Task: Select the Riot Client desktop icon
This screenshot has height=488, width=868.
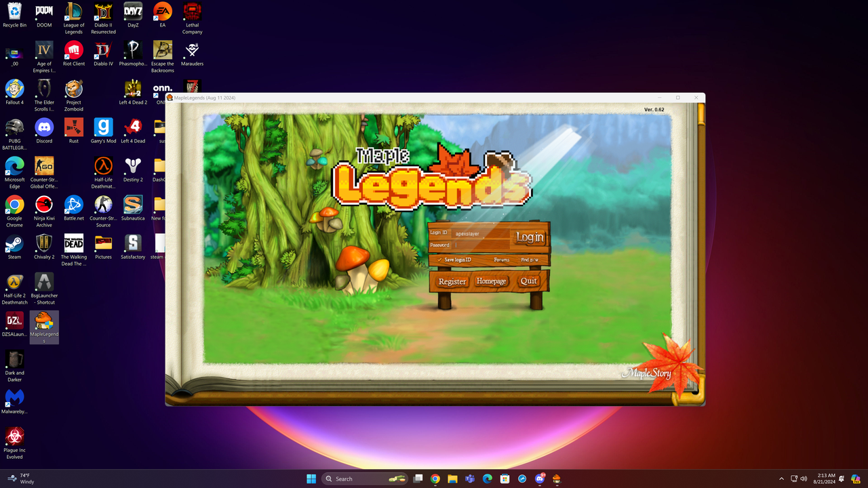Action: pos(73,54)
